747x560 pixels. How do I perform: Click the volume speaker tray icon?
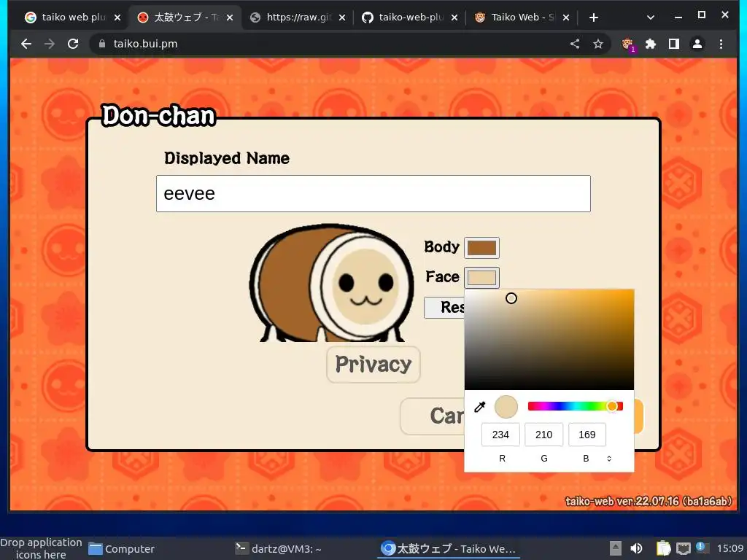636,548
